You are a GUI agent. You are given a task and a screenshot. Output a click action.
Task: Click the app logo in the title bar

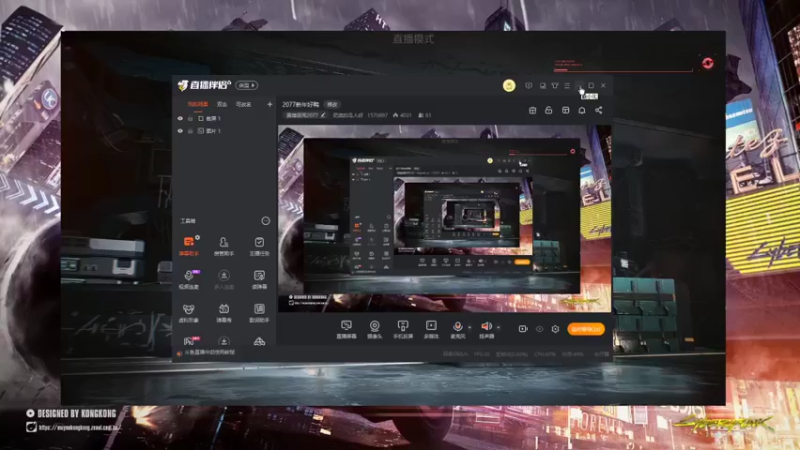click(x=204, y=85)
